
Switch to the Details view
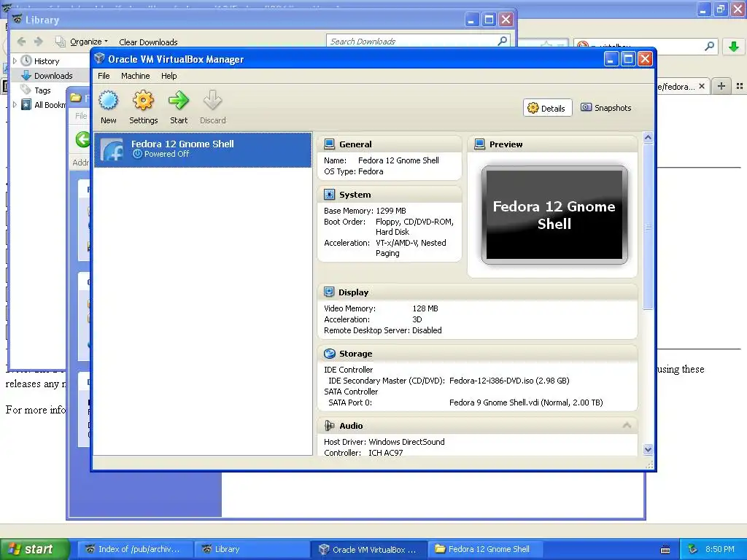547,108
